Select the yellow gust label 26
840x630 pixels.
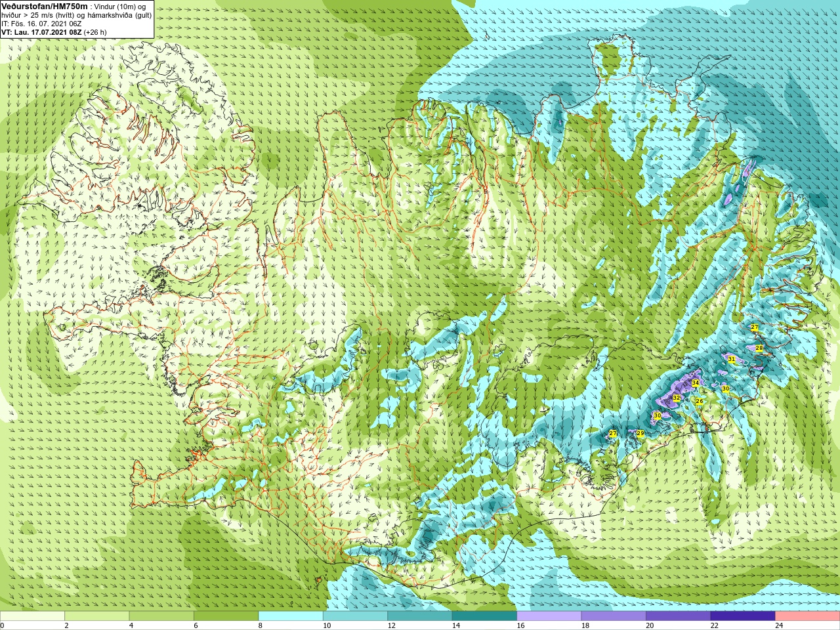[700, 401]
